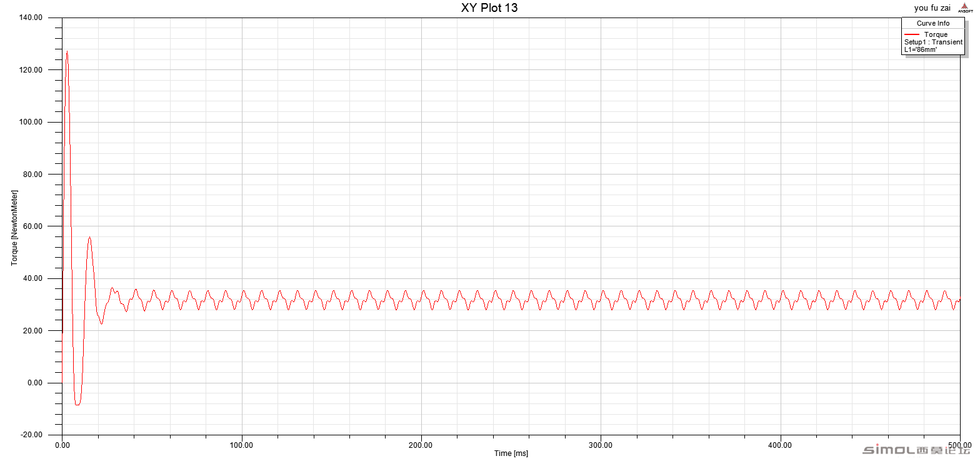Click the XY Plot 13 title
980x461 pixels.
tap(489, 8)
